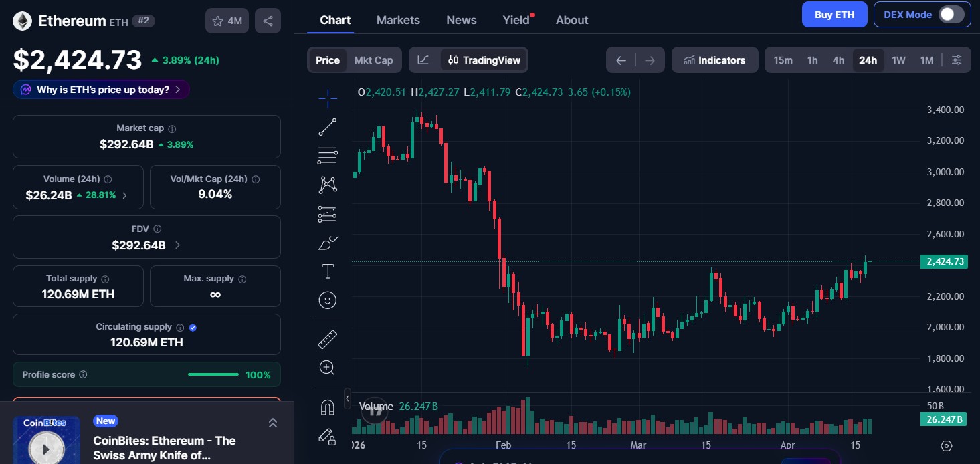
Task: Switch chart to Mkt Cap view
Action: coord(373,60)
